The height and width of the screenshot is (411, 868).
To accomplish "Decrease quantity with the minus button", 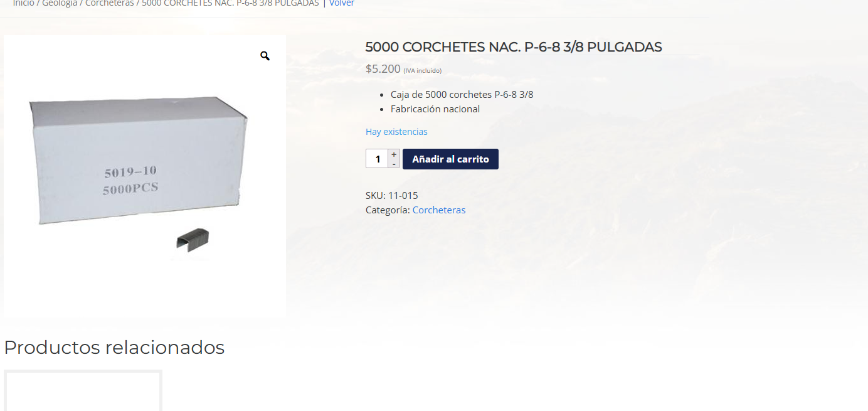I will pyautogui.click(x=394, y=163).
